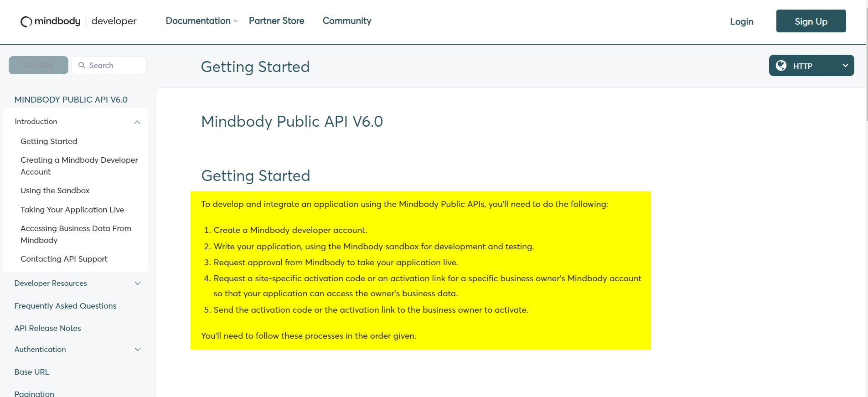The height and width of the screenshot is (397, 868).
Task: Open API Release Notes
Action: click(x=47, y=328)
